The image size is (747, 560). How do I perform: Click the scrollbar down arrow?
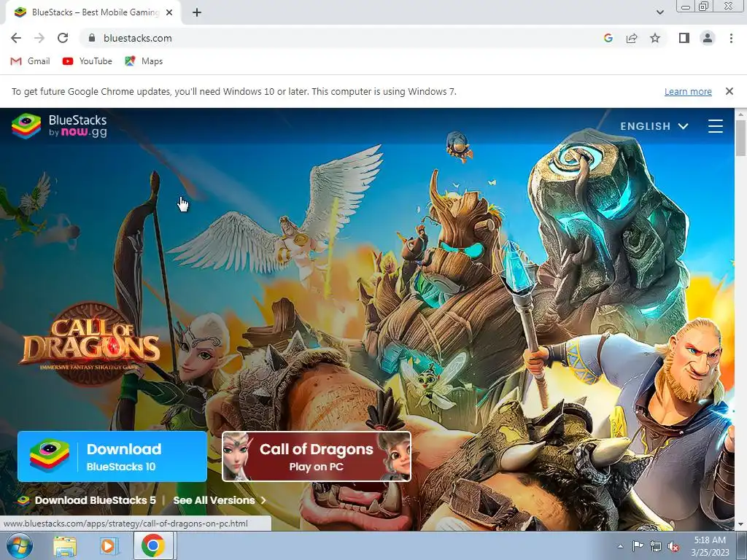741,525
